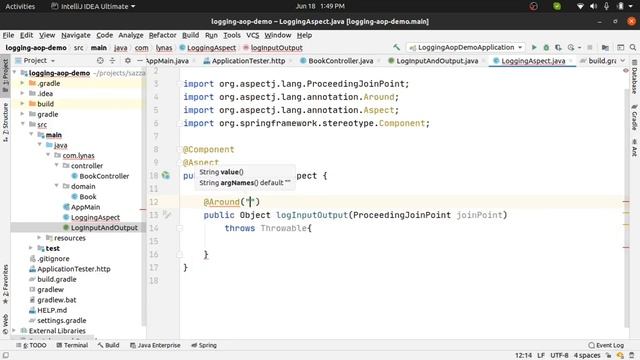
Task: Change the UTF-8 file encoding
Action: [559, 356]
